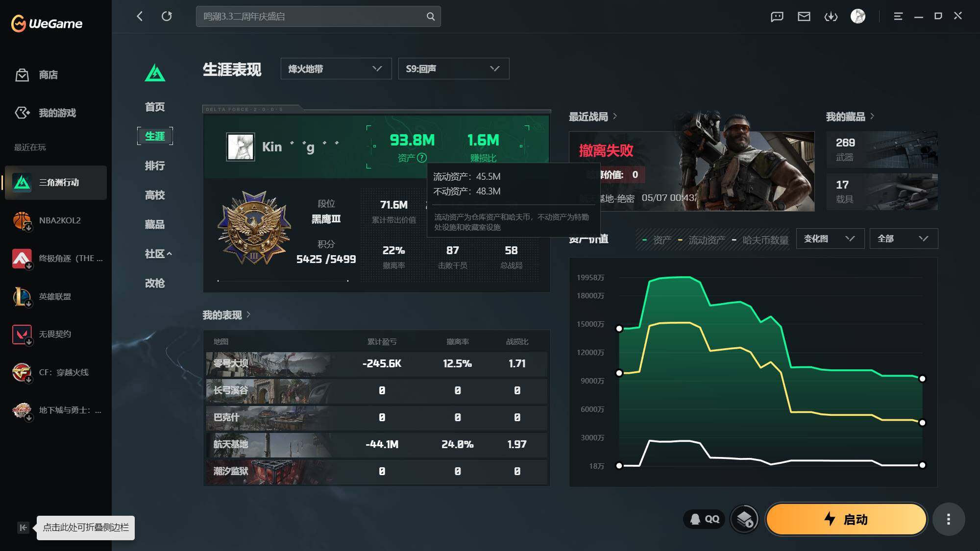Select the 三角洲行动 game icon

[x=22, y=182]
